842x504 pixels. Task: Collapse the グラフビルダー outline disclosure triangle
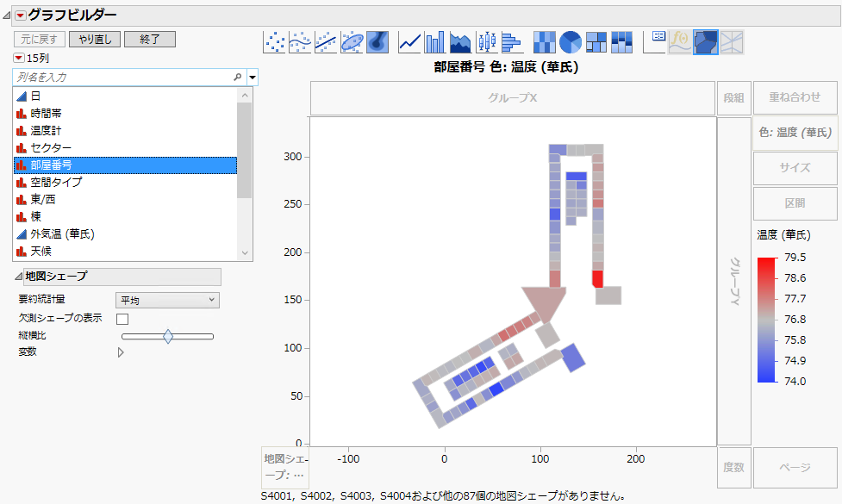6,16
